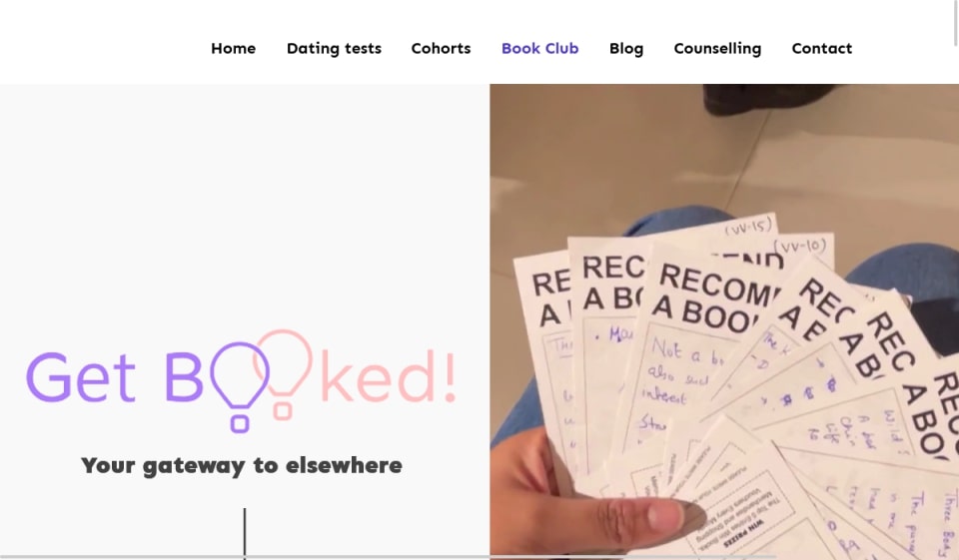Click the card labeled VV-10
This screenshot has height=560, width=959.
click(801, 248)
